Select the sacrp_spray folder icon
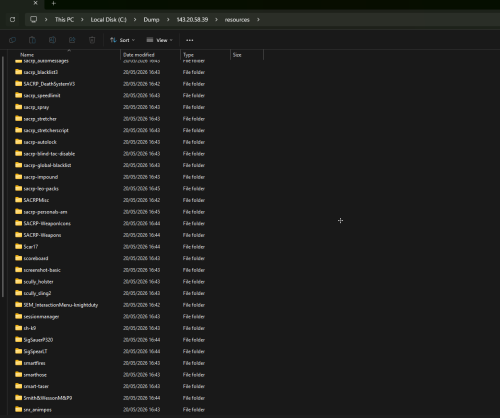This screenshot has height=418, width=500. point(19,107)
